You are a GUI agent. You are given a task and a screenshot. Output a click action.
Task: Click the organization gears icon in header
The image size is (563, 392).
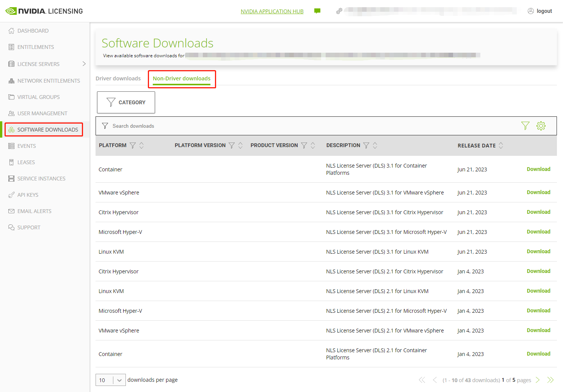pos(339,11)
